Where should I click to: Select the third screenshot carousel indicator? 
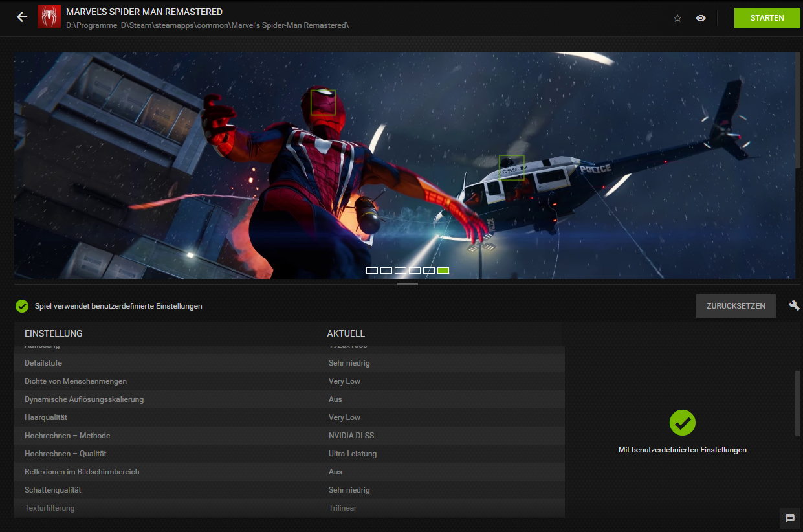[x=401, y=271]
